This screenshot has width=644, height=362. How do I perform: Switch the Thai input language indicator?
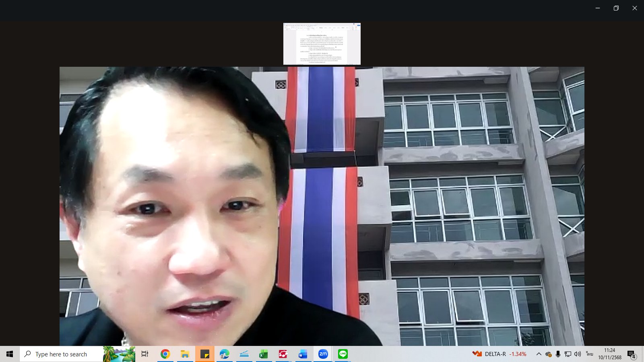click(x=590, y=354)
